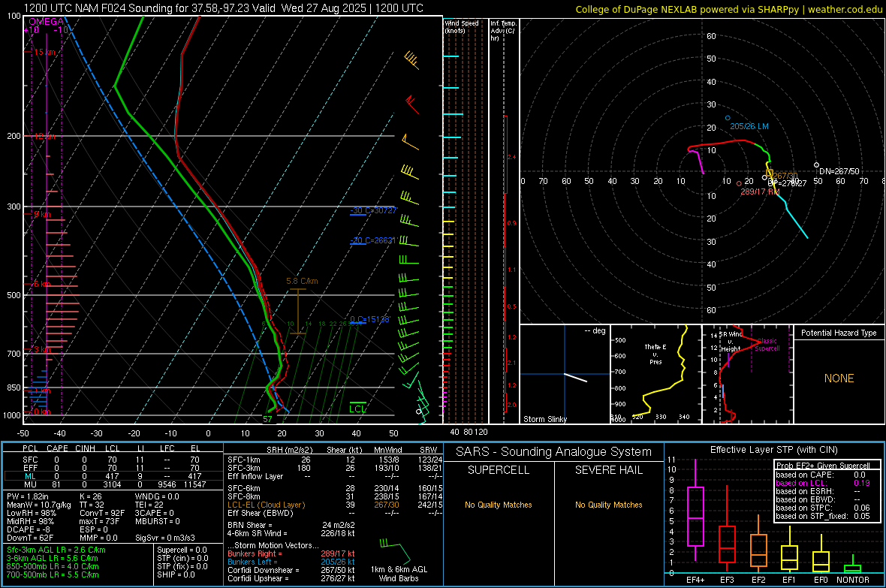Click the 'Eff Inflow Layer' row
The height and width of the screenshot is (588, 886).
pos(335,476)
